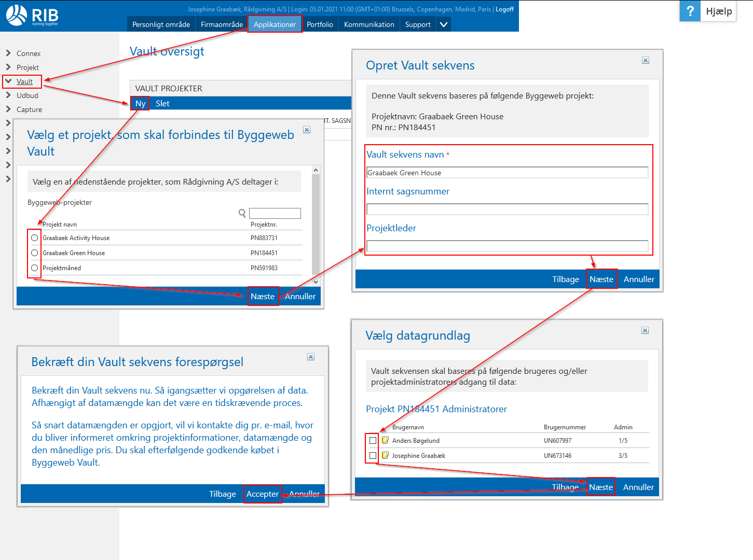753x560 pixels.
Task: Select the Graabaek Activity House radio button
Action: coord(35,238)
